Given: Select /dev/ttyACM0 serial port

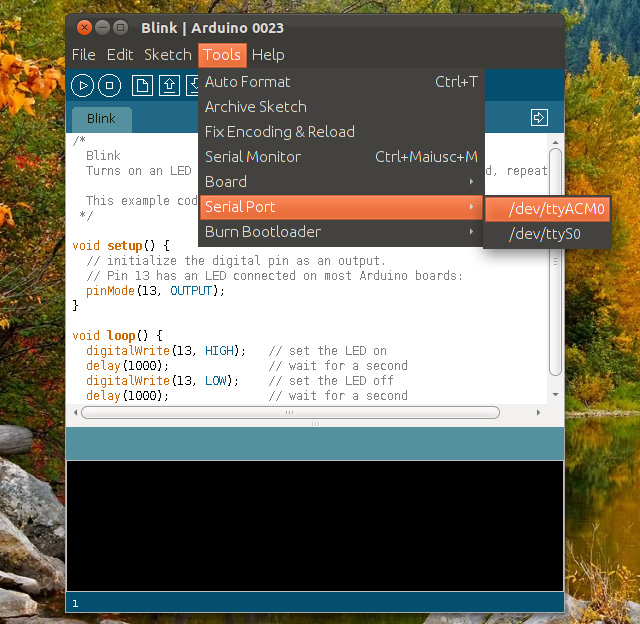Looking at the screenshot, I should pyautogui.click(x=548, y=209).
